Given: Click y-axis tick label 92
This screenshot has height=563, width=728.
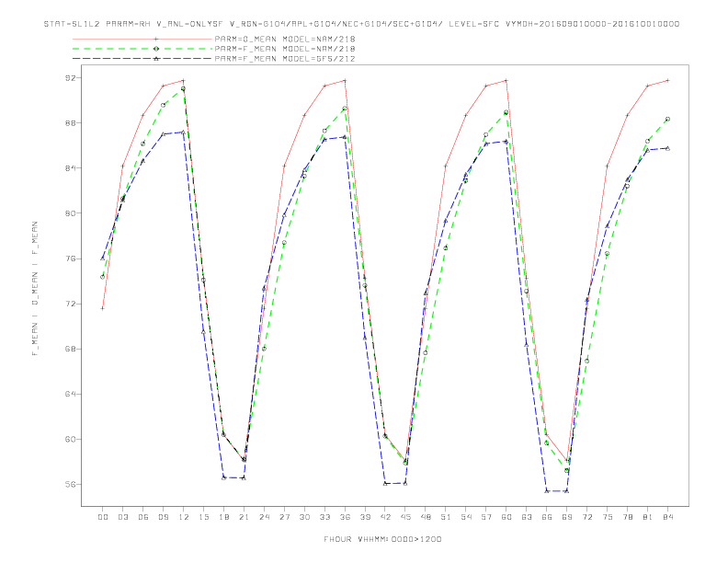Looking at the screenshot, I should (x=70, y=78).
